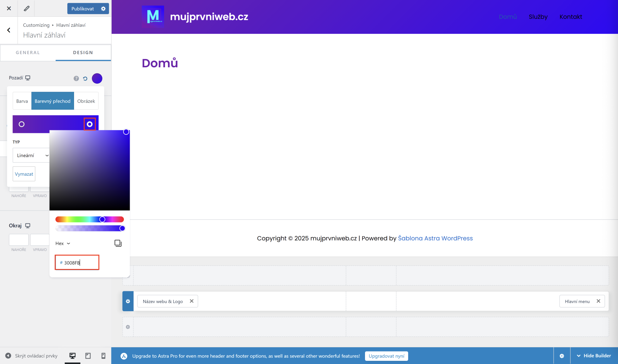618x364 pixels.
Task: Click the gear beside the Publikovat button
Action: 103,9
